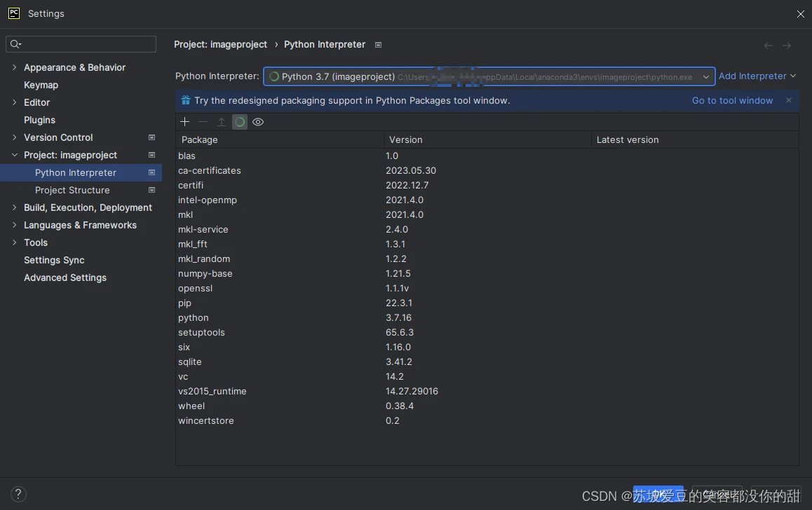Select the mkl package row
Viewport: 812px width, 510px height.
tap(487, 214)
